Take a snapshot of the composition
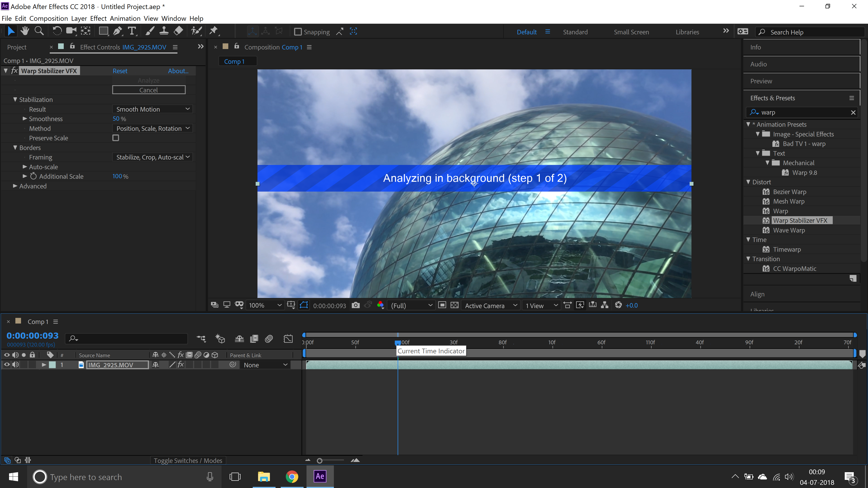 click(356, 305)
